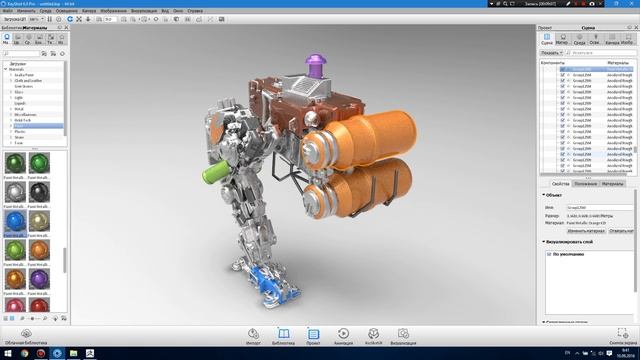Expand the Glass folder in the tree
Viewport: 640px width, 360px height.
[x=11, y=92]
